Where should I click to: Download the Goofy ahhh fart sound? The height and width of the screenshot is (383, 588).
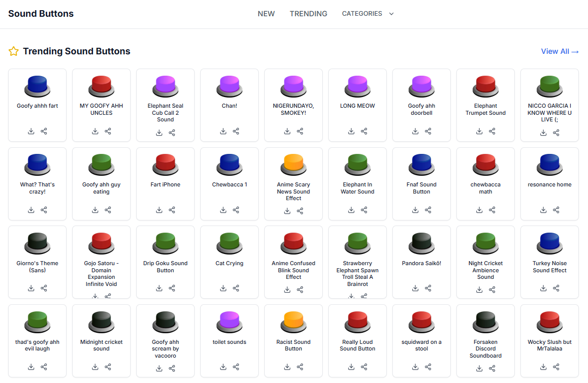(x=31, y=131)
